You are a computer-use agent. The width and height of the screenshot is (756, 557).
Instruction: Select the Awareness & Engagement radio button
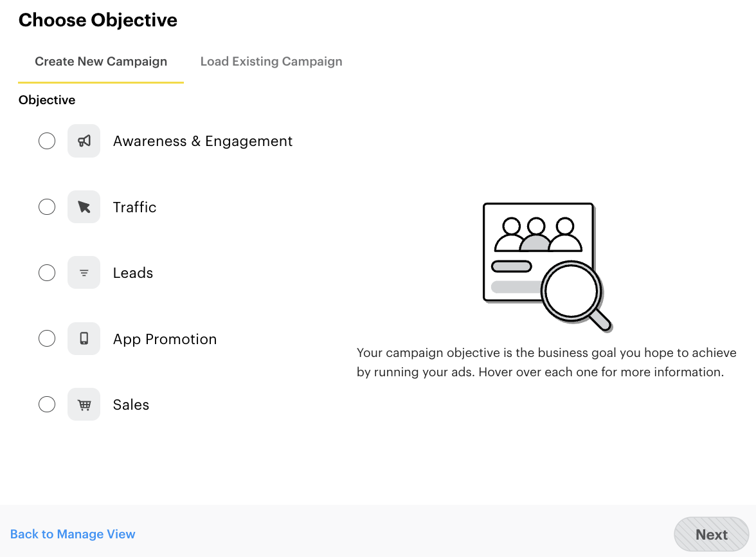[46, 140]
